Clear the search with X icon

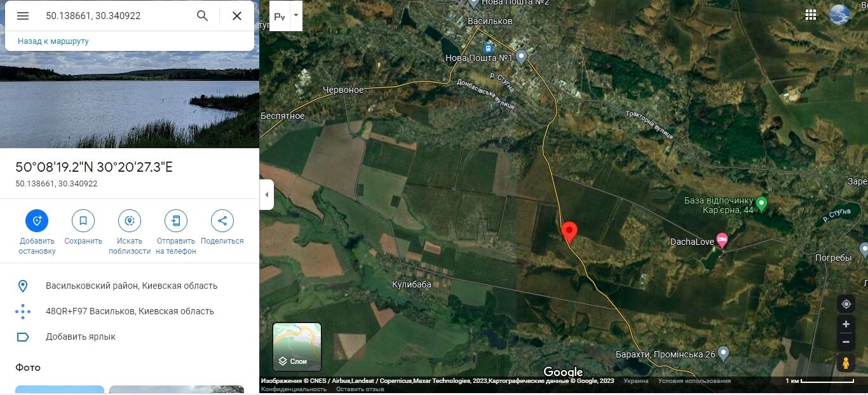[x=237, y=16]
